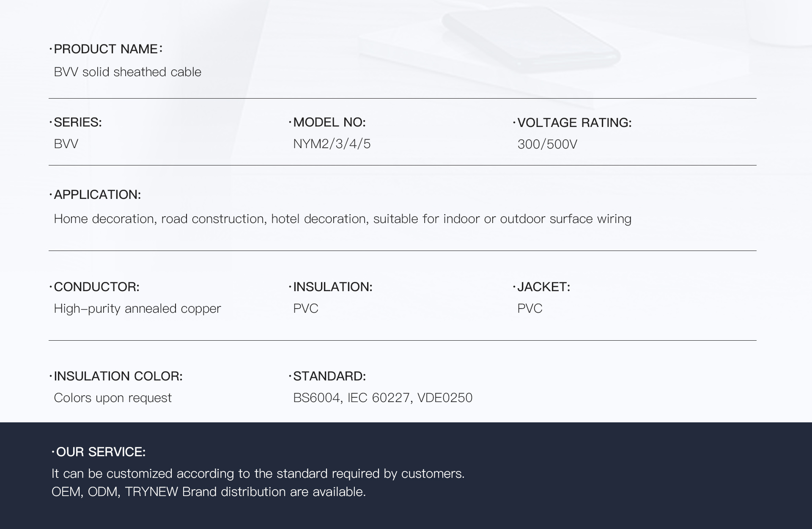Click the CONDUCTOR heading

click(94, 287)
